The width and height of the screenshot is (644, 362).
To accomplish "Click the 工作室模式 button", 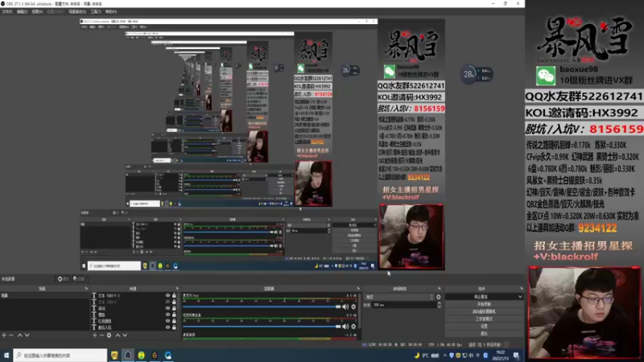I will (x=484, y=319).
